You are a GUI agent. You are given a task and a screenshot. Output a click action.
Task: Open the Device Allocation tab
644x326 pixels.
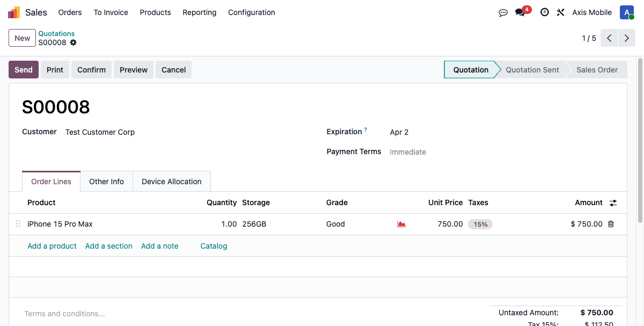coord(171,182)
